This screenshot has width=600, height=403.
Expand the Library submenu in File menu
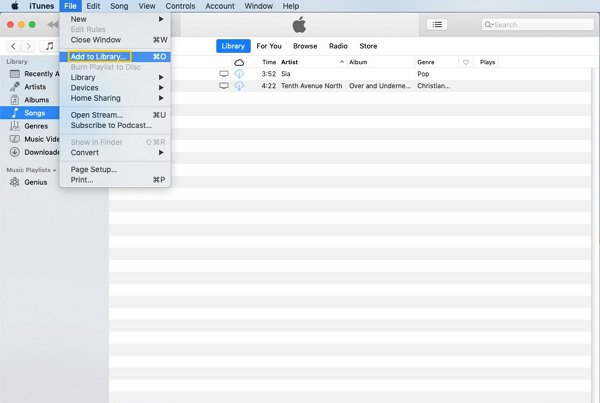click(x=115, y=77)
